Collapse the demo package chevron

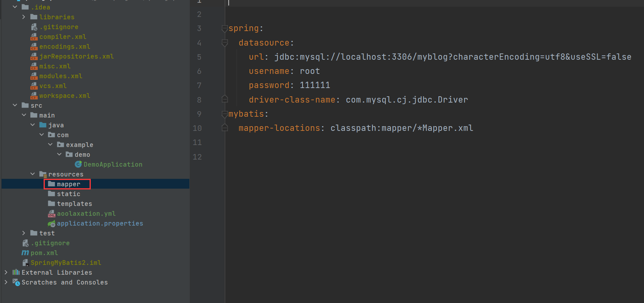(59, 154)
